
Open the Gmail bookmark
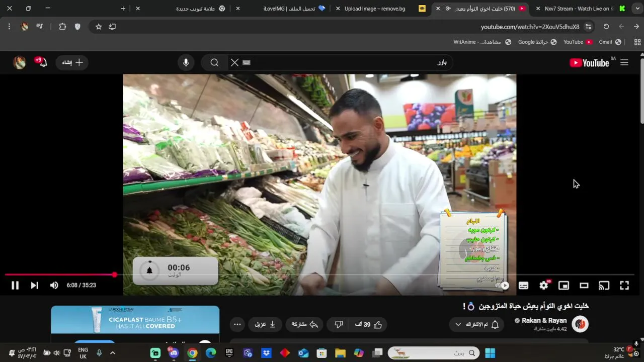(x=609, y=42)
